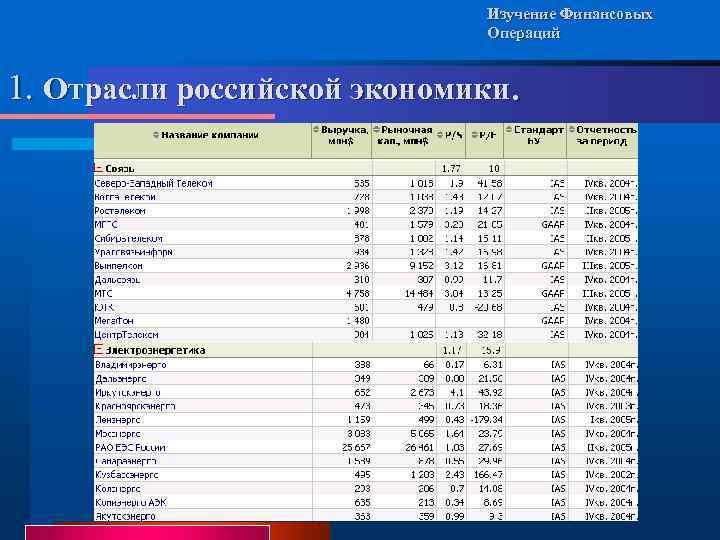Select the Якутскэнерго company name
Image resolution: width=720 pixels, height=540 pixels.
[125, 517]
